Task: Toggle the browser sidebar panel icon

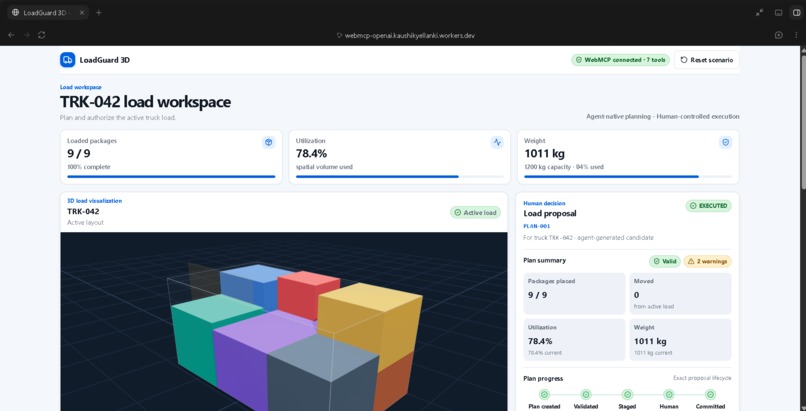Action: pos(796,13)
